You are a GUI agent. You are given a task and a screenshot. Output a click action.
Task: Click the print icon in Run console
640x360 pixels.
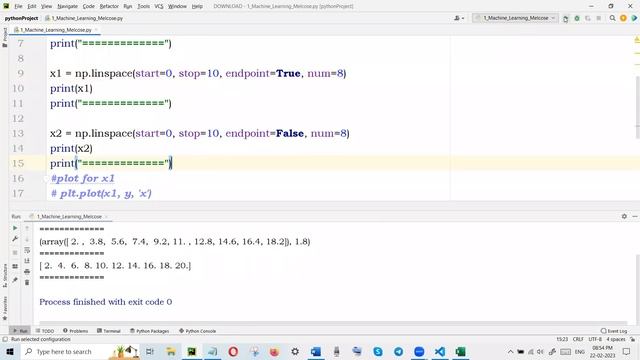(x=27, y=271)
